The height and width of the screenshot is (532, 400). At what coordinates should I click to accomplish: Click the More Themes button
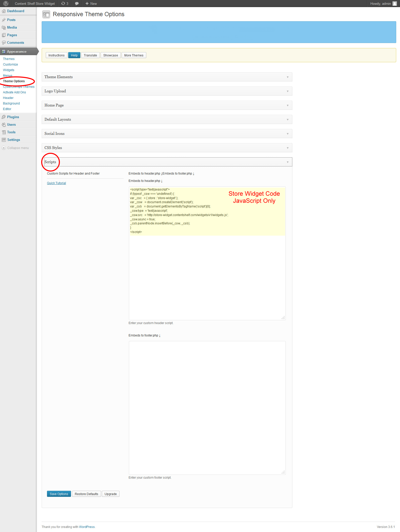tap(134, 55)
